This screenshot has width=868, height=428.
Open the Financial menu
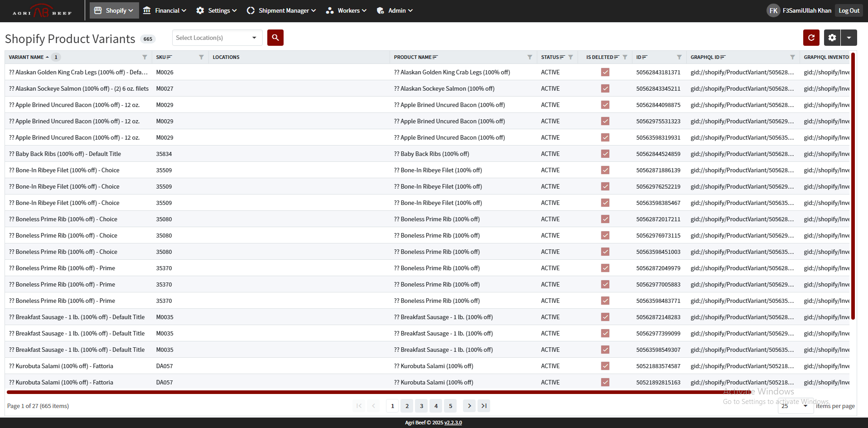164,10
